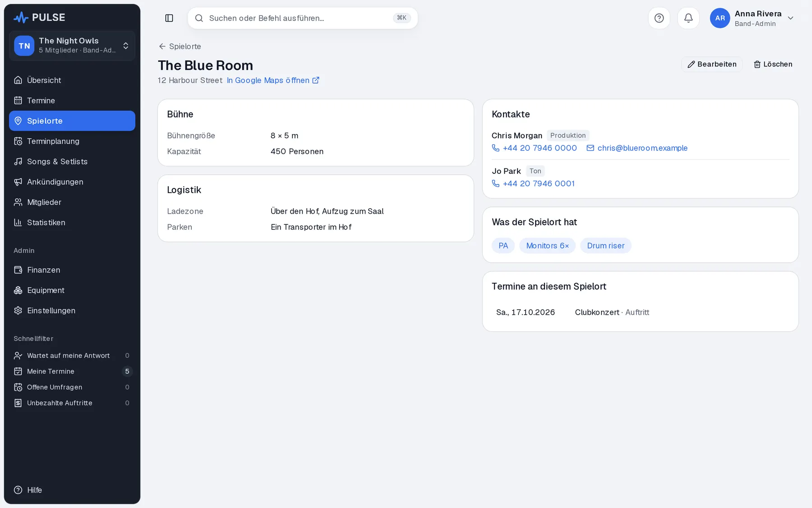Select Spielorte in the sidebar
The width and height of the screenshot is (812, 508).
[72, 121]
